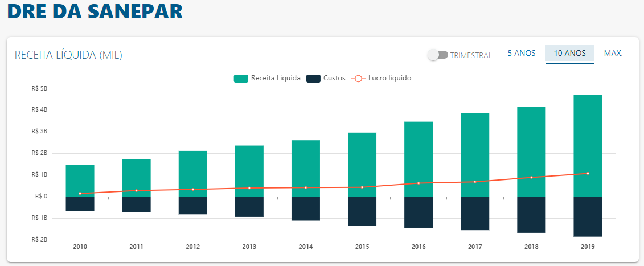
Task: Click the 2013 dark costs bar
Action: [249, 207]
